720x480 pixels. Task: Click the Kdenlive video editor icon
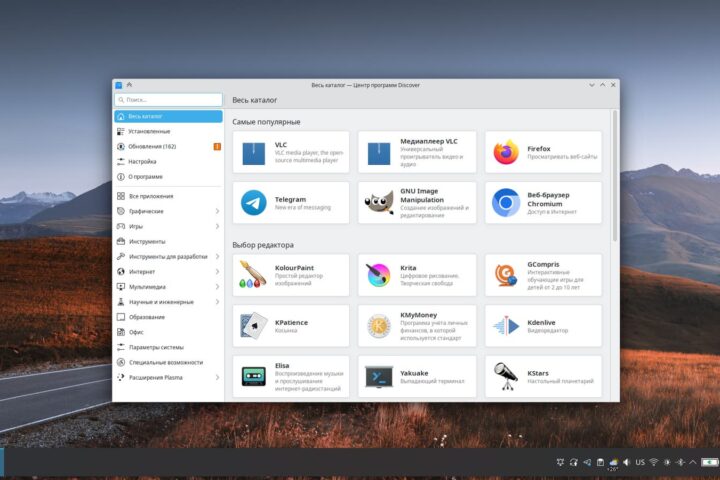click(x=506, y=326)
